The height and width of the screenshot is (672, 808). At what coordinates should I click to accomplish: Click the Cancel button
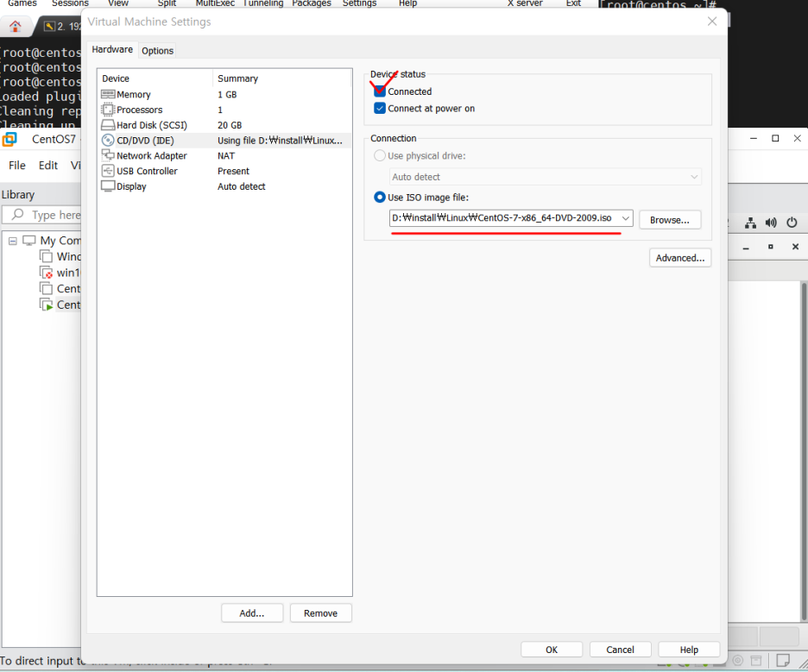[620, 650]
